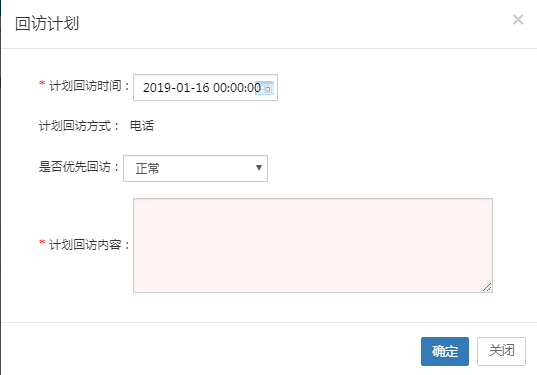The image size is (537, 375).
Task: Click the 正常 selected option text
Action: click(148, 168)
